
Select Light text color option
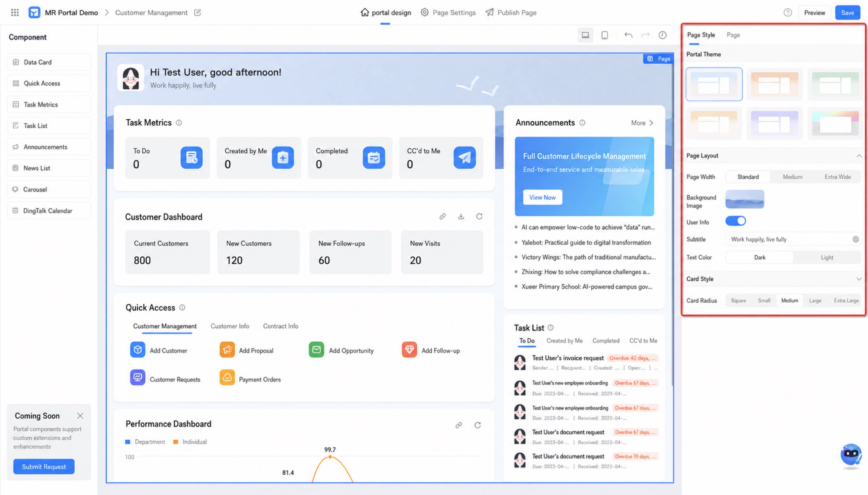coord(827,257)
